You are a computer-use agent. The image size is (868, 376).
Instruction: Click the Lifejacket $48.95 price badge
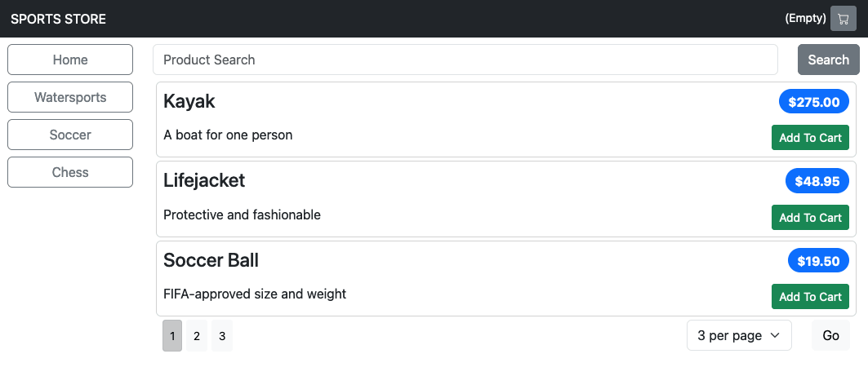pos(817,181)
